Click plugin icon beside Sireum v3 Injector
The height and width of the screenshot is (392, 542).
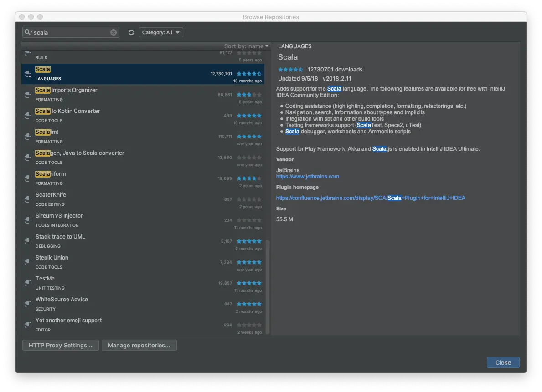click(28, 220)
